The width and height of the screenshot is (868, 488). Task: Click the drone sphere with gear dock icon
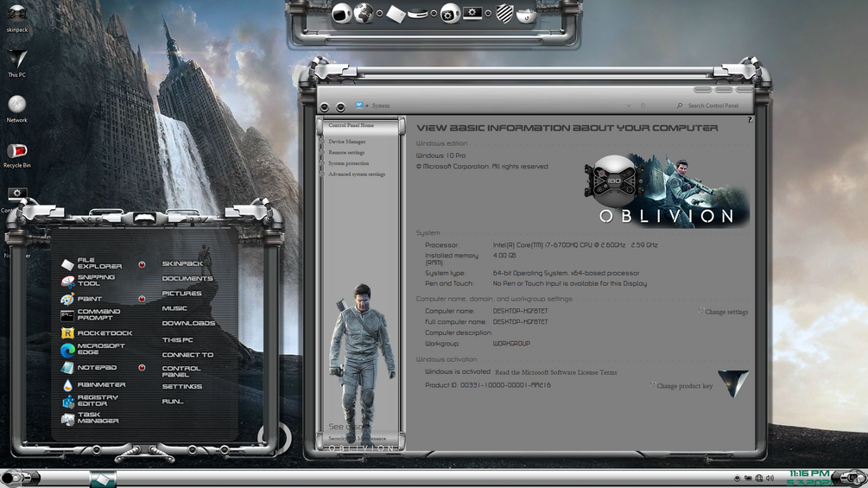(x=449, y=14)
